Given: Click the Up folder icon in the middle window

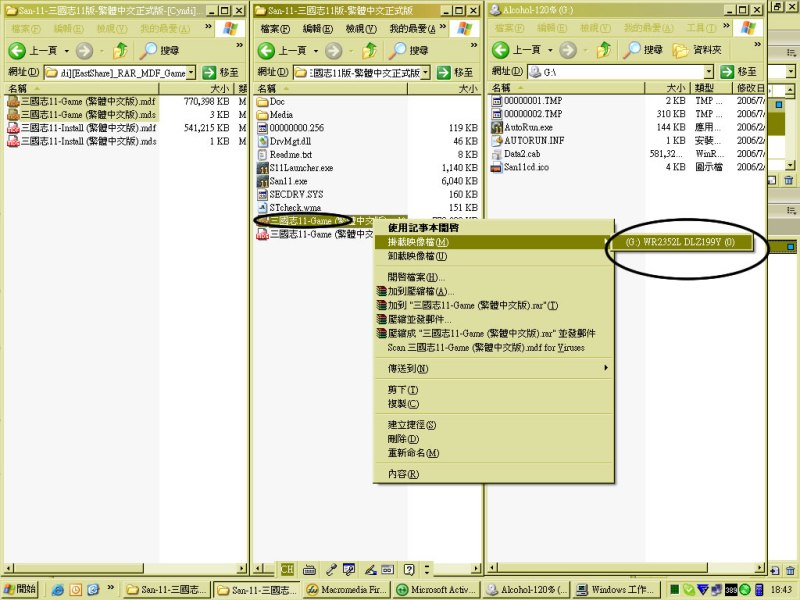Looking at the screenshot, I should tap(369, 50).
